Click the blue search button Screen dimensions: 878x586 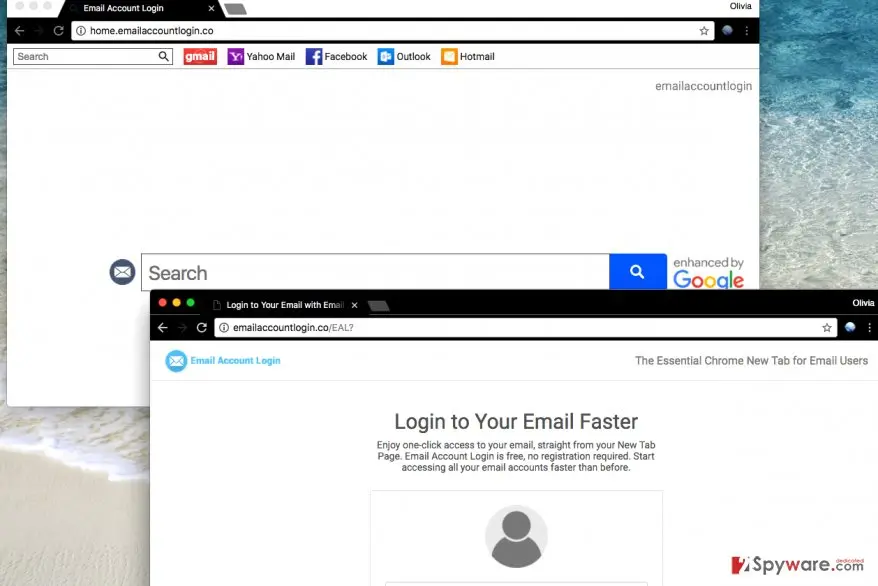tap(638, 272)
